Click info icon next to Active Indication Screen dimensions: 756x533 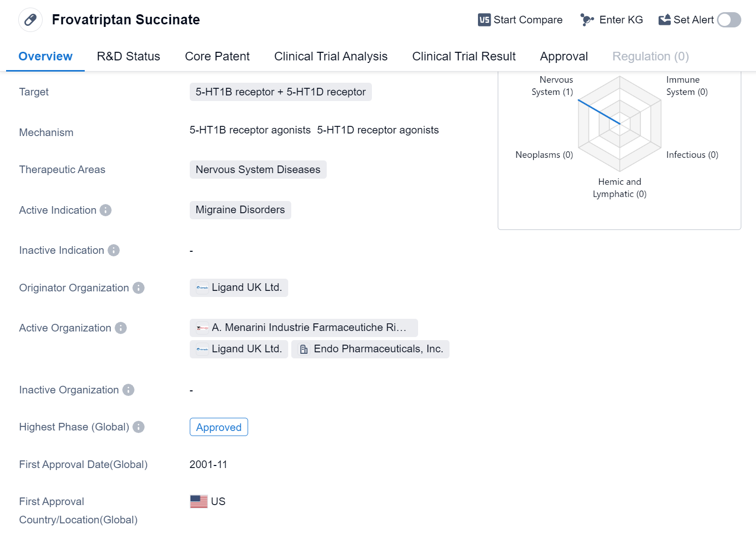click(106, 210)
